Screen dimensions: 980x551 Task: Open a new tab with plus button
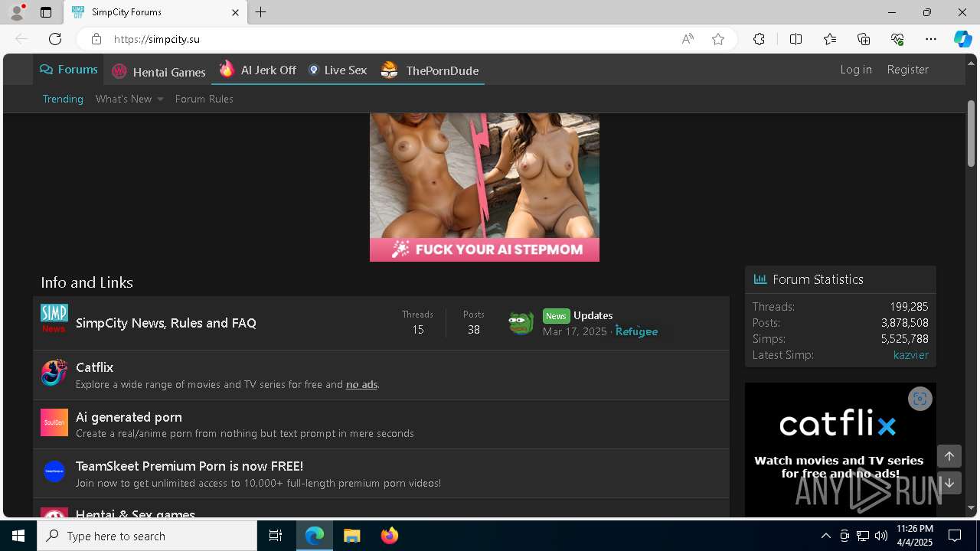[261, 12]
